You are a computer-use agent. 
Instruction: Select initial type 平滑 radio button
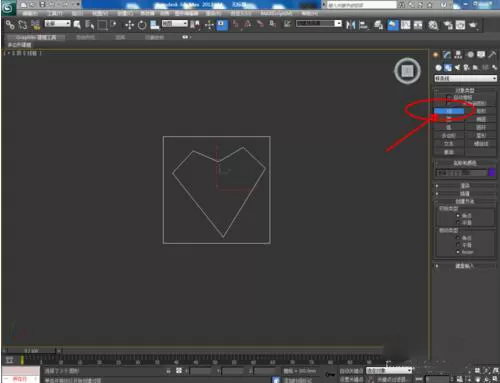click(458, 222)
